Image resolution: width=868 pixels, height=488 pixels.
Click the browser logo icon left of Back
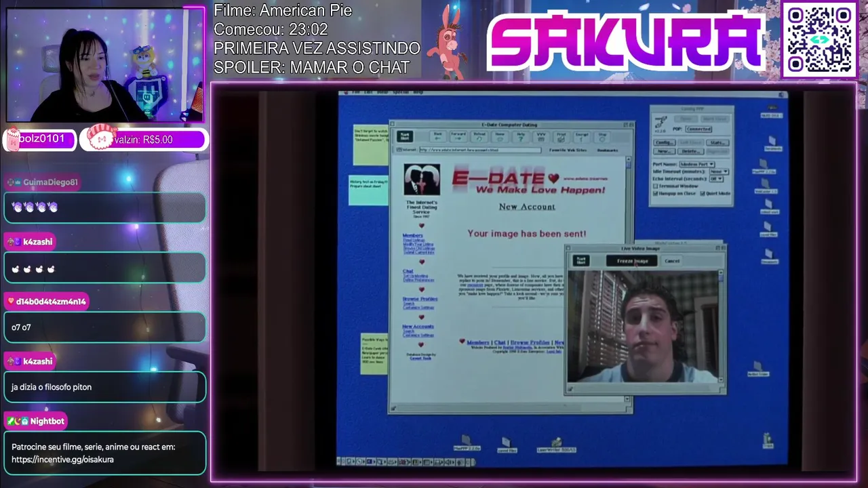[405, 136]
